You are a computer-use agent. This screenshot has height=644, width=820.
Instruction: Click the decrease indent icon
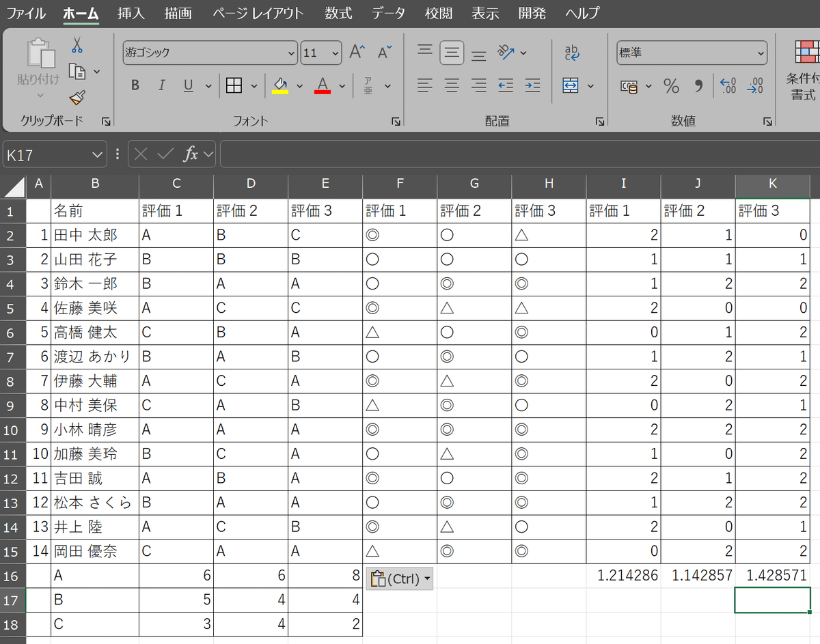506,85
